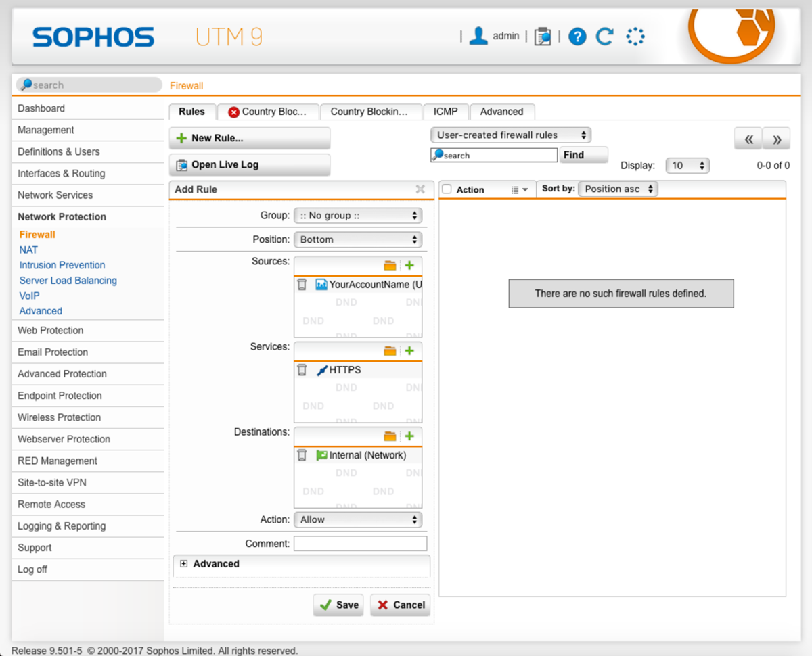Remove Internal (Network) with trash icon
Screen dimensions: 812x656
click(302, 455)
